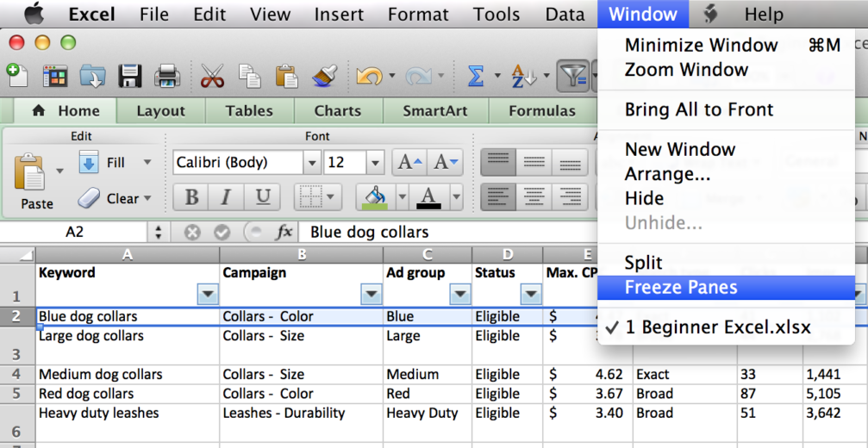The height and width of the screenshot is (448, 868).
Task: Redo using the grayed redo arrow
Action: point(419,77)
